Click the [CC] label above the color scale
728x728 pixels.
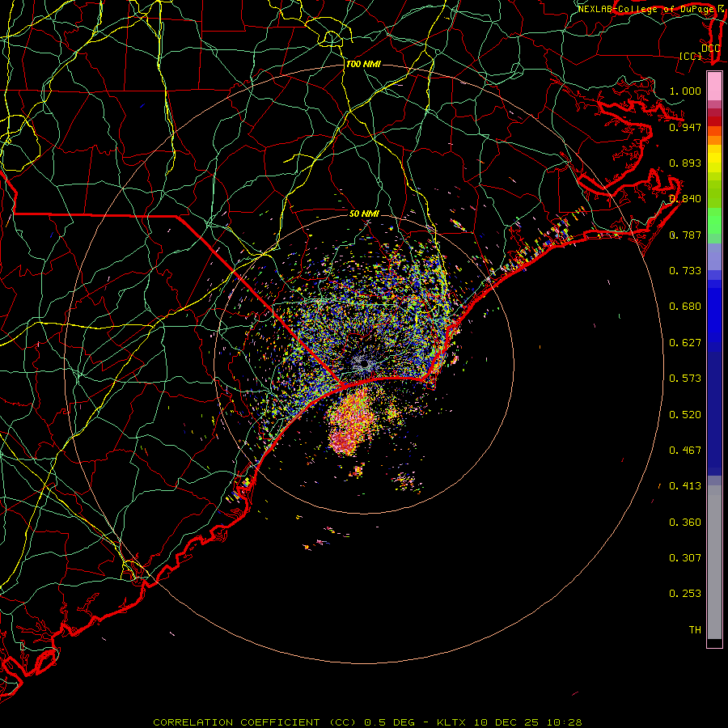click(x=691, y=56)
